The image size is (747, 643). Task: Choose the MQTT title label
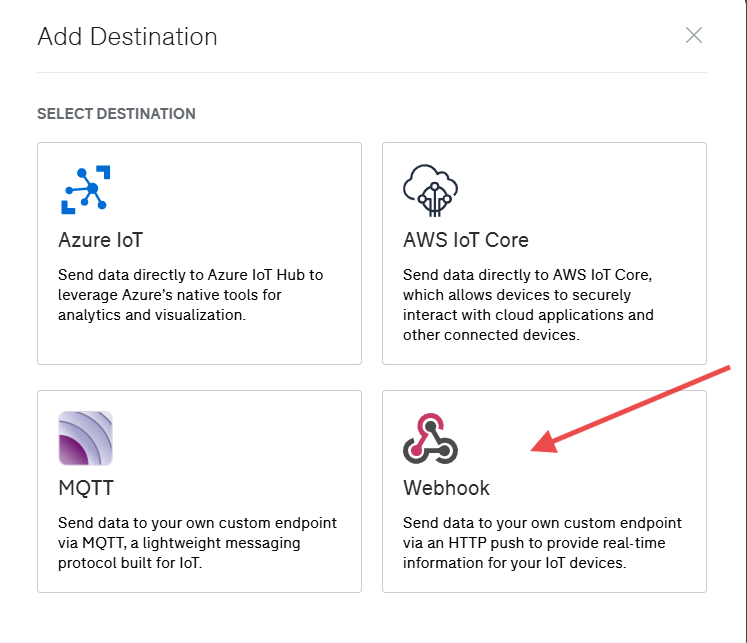(86, 488)
